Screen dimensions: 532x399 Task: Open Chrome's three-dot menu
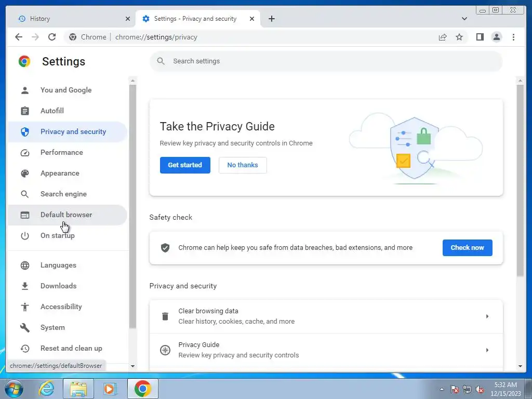click(x=513, y=37)
